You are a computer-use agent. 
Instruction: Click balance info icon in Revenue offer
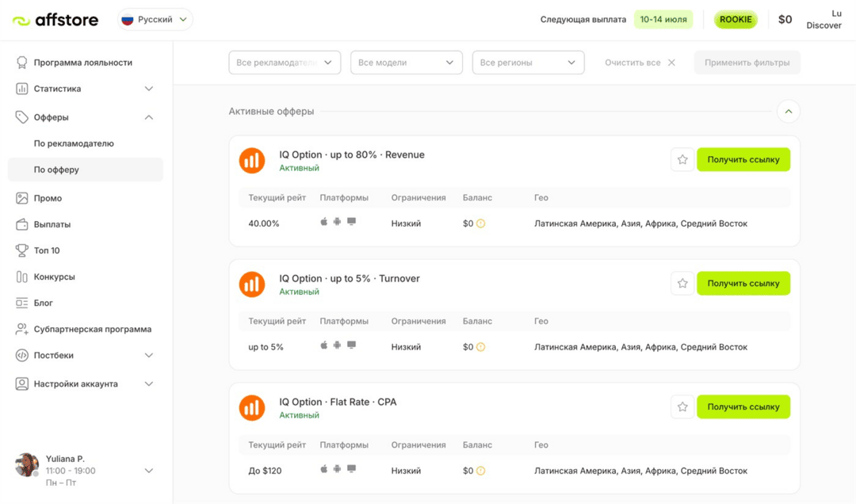click(x=480, y=223)
